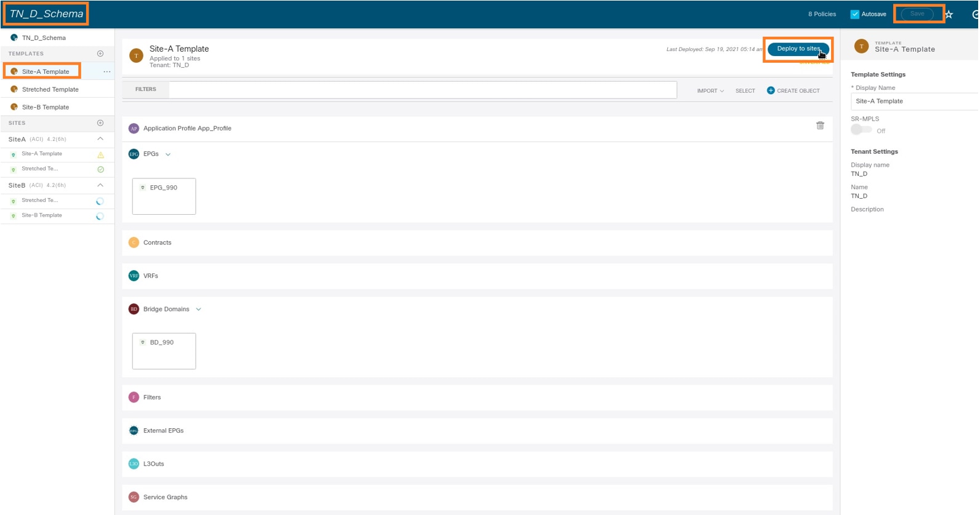This screenshot has height=515, width=980.
Task: Click the Save button
Action: pyautogui.click(x=917, y=14)
